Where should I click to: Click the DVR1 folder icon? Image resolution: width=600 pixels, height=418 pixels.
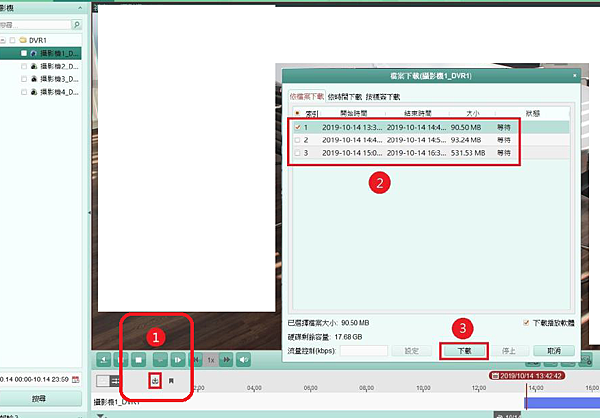point(23,40)
